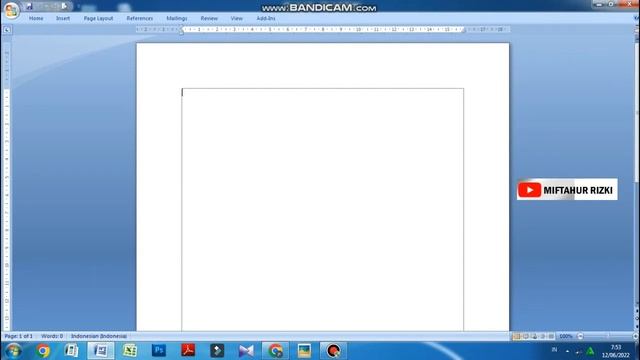
Task: Switch to Print Layout view
Action: coord(517,336)
